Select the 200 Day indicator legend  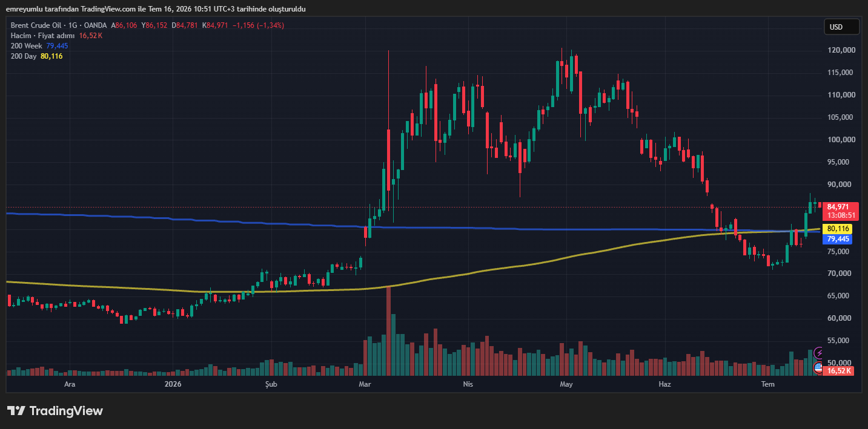point(24,56)
